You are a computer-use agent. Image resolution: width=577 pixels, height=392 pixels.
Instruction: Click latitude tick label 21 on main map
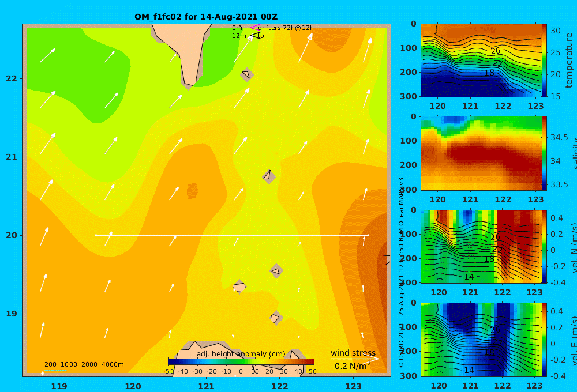(x=12, y=157)
